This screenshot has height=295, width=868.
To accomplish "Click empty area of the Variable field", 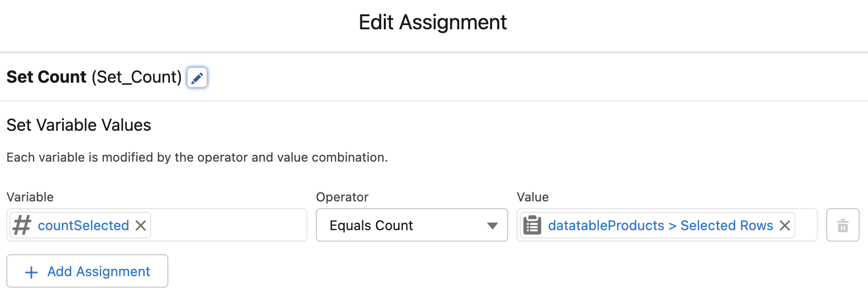I will (x=227, y=225).
